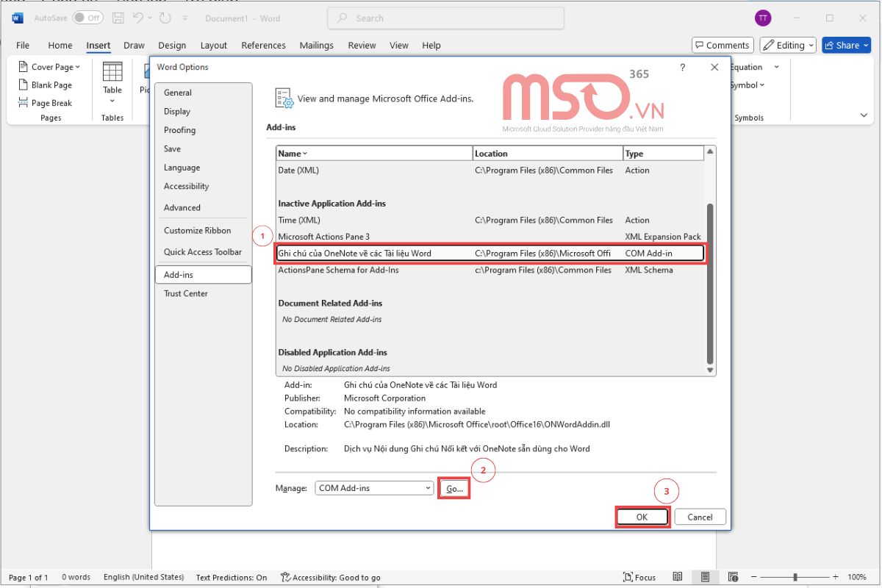The width and height of the screenshot is (882, 588).
Task: Sort add-ins by the Name column header
Action: [374, 154]
